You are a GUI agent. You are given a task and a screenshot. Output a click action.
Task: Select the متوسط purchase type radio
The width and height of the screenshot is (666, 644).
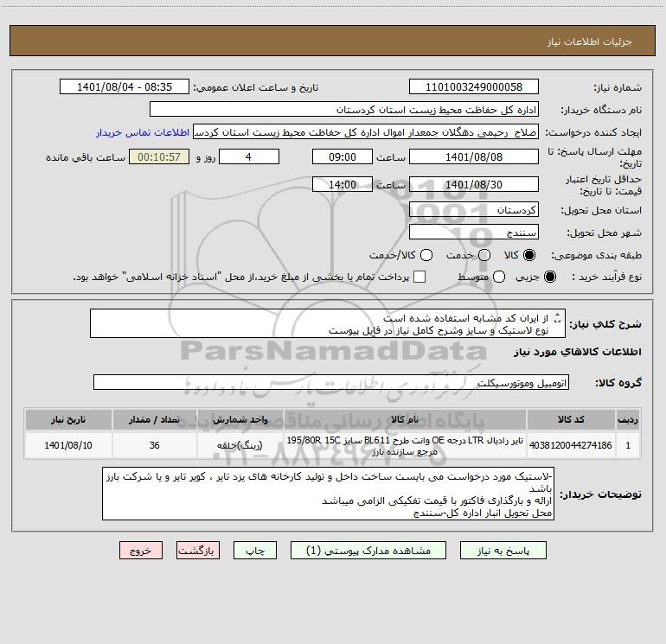[499, 277]
